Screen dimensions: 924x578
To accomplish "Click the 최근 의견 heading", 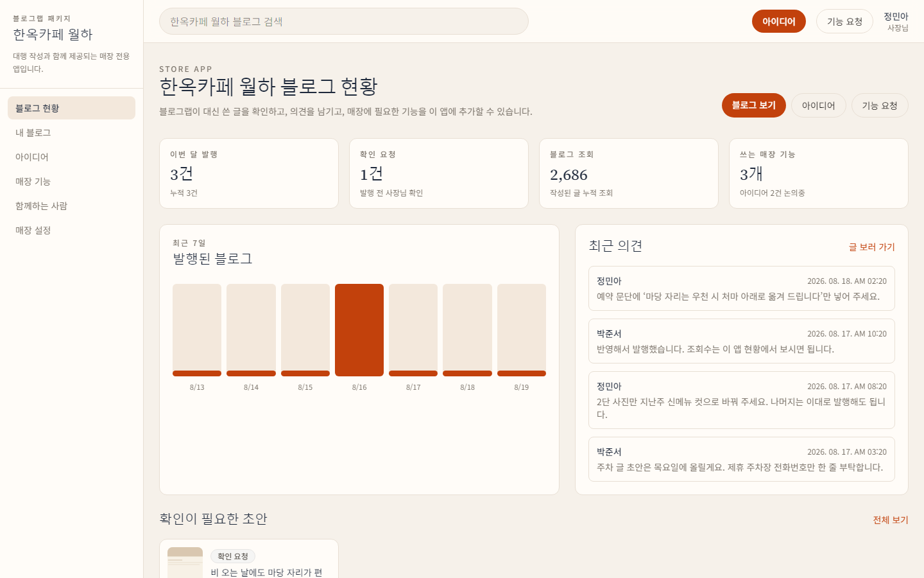I will [615, 245].
